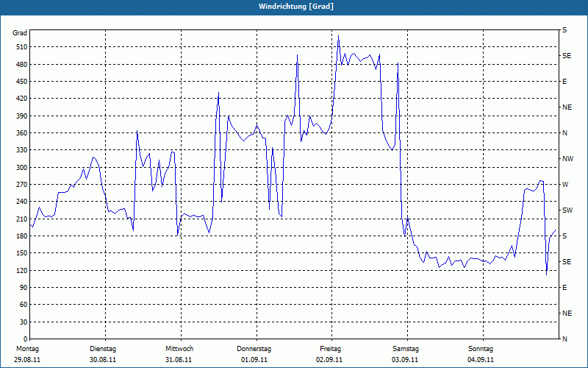This screenshot has height=368, width=588.
Task: Select the 180 y-axis value
Action: point(22,236)
